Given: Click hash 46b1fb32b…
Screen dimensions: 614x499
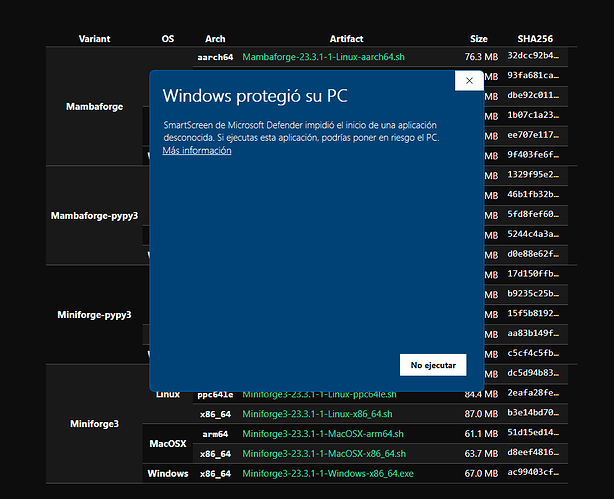Looking at the screenshot, I should tap(533, 194).
